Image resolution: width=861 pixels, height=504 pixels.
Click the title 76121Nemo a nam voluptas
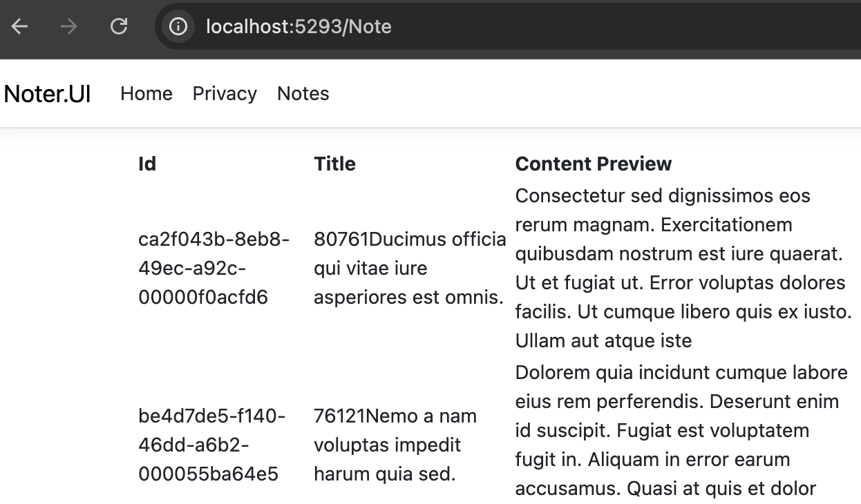pyautogui.click(x=395, y=445)
